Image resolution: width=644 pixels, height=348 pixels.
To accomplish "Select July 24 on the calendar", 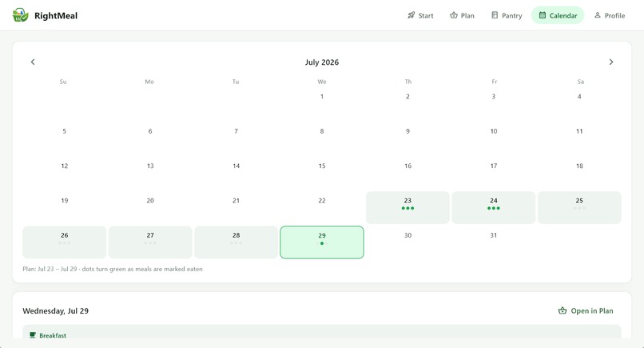I will pyautogui.click(x=494, y=207).
